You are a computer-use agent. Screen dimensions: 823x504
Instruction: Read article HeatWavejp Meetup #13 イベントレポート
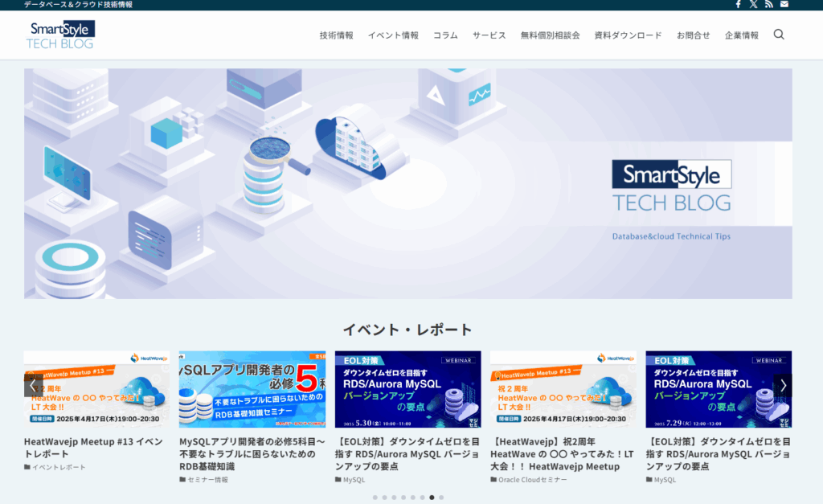[x=93, y=448]
